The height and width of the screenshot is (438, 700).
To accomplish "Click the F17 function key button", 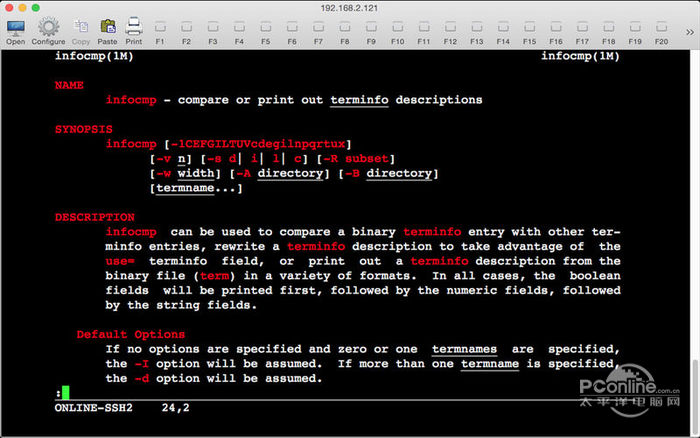I will click(582, 33).
